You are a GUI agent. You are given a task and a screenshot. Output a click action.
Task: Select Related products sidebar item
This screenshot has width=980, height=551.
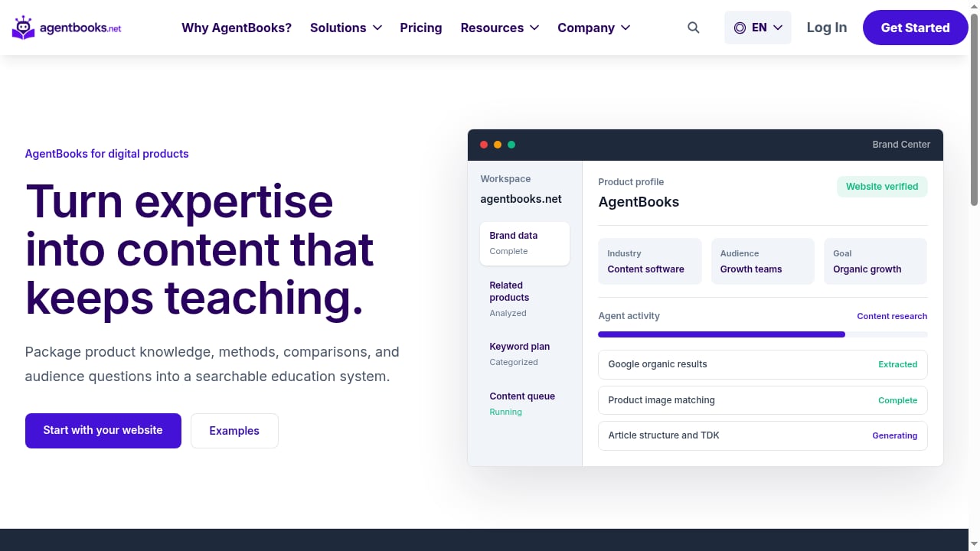[x=524, y=298]
